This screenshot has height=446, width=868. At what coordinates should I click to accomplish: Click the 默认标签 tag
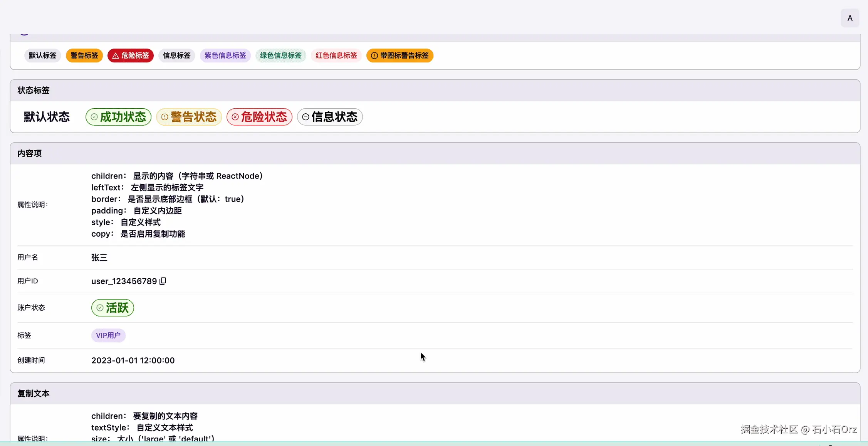click(x=43, y=56)
